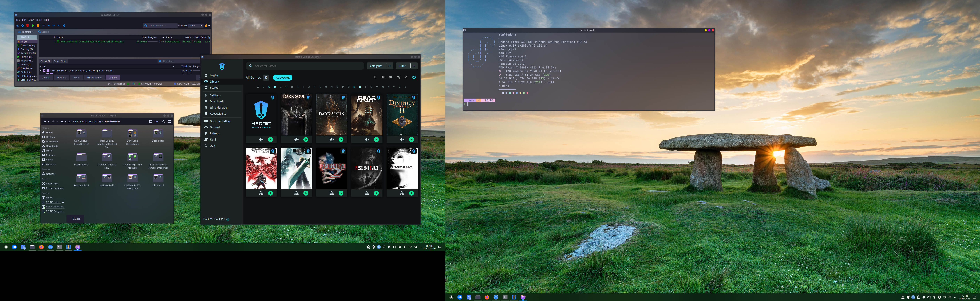Refresh the Heroic library
Image resolution: width=980 pixels, height=301 pixels.
click(406, 77)
